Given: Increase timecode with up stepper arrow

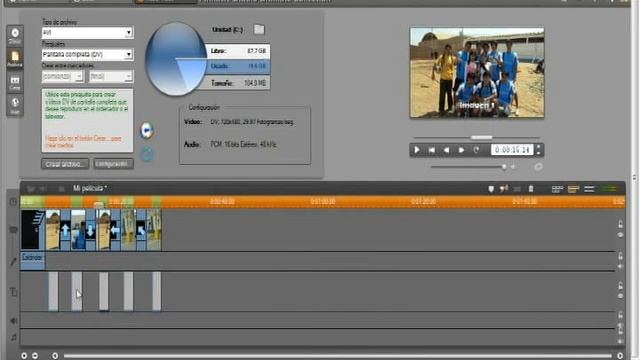Looking at the screenshot, I should tap(538, 147).
